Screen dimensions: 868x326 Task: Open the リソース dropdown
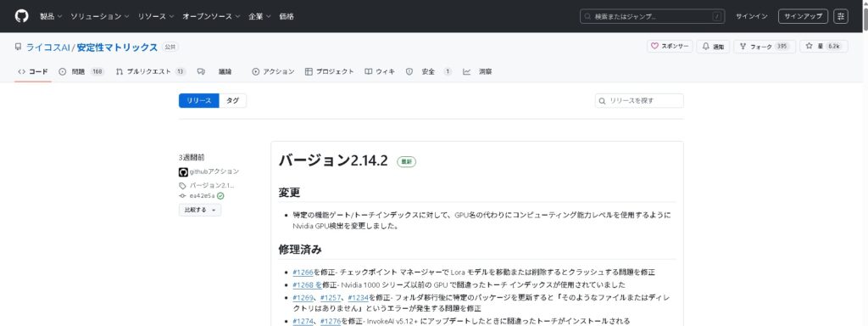pyautogui.click(x=156, y=17)
